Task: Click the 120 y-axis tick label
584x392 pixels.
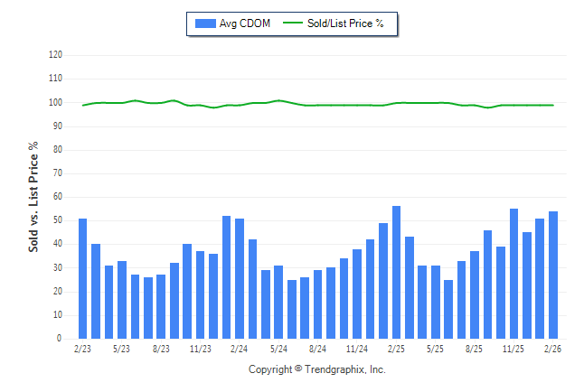Action: (x=55, y=55)
